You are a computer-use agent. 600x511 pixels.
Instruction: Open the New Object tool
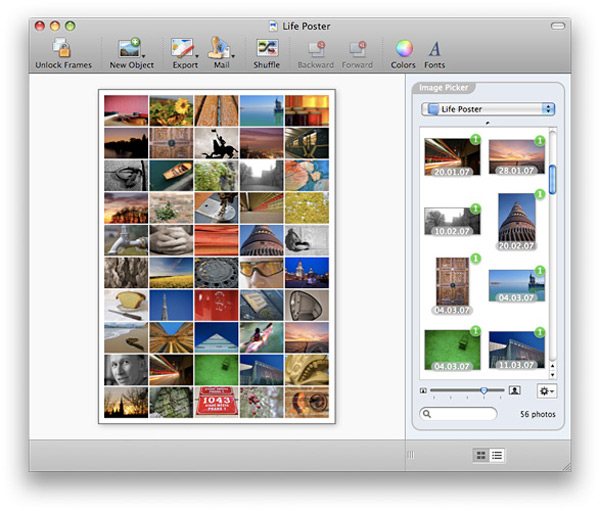(x=129, y=48)
